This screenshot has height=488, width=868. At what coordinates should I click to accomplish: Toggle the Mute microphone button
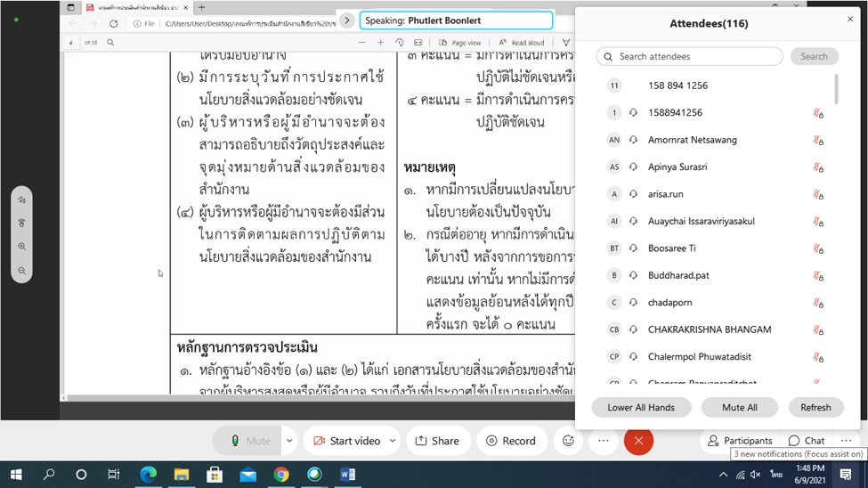click(249, 441)
